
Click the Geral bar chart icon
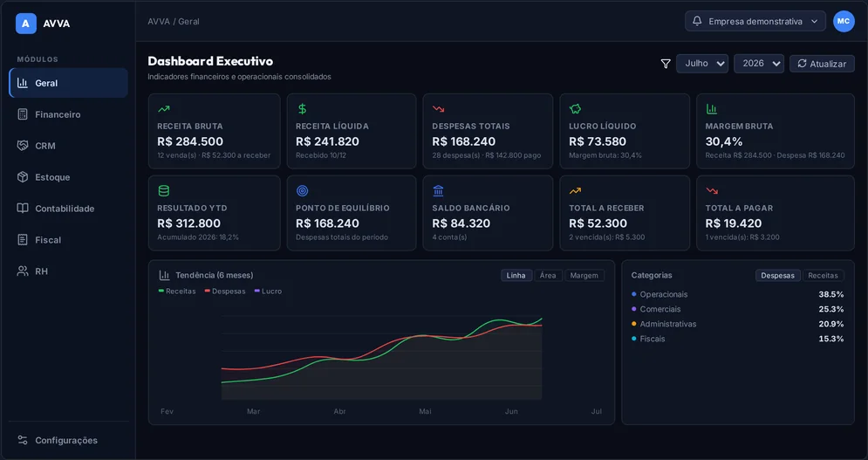pyautogui.click(x=23, y=83)
